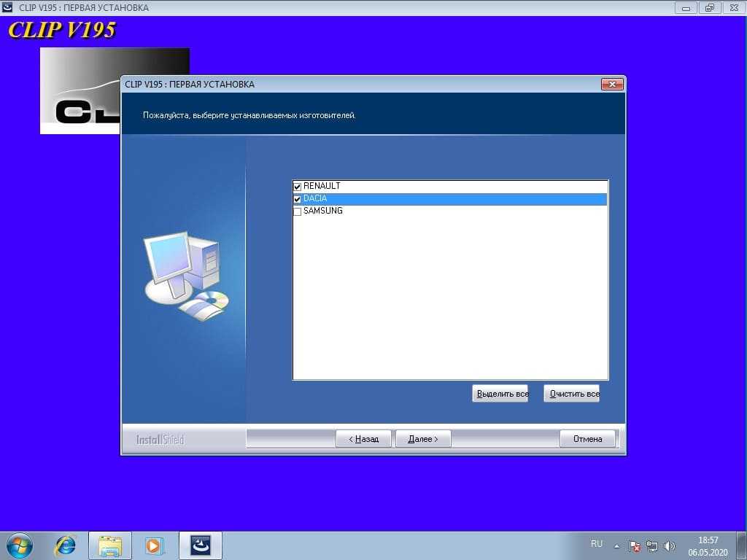The height and width of the screenshot is (560, 747).
Task: Open the RU input language selector
Action: pos(597,544)
